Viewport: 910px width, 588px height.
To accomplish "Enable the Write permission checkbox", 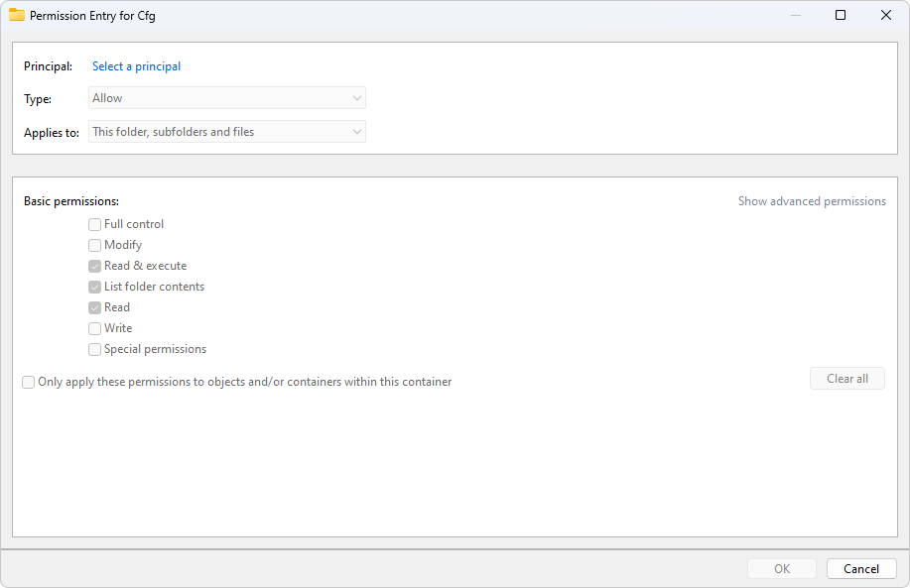I will 94,329.
